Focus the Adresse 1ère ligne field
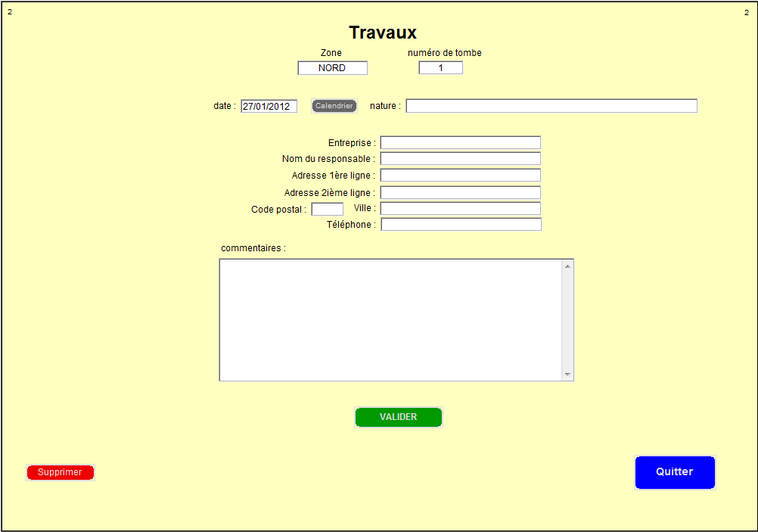Image resolution: width=758 pixels, height=532 pixels. [x=460, y=175]
